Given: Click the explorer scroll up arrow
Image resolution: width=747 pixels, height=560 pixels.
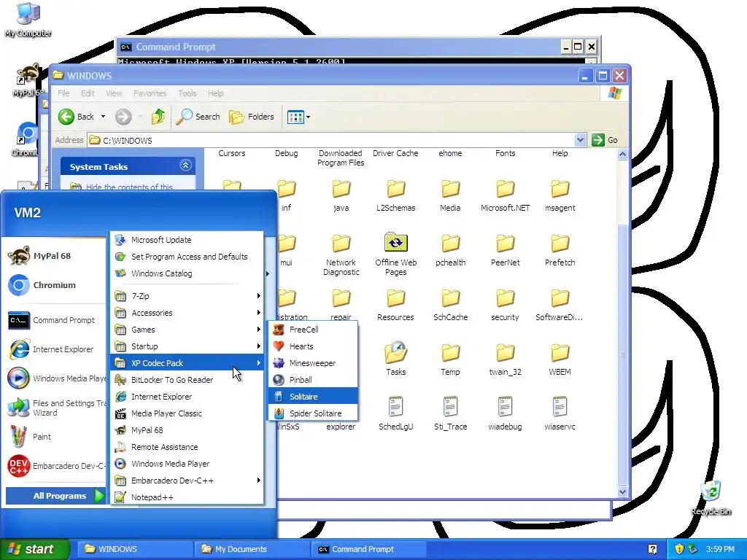Looking at the screenshot, I should pyautogui.click(x=622, y=155).
